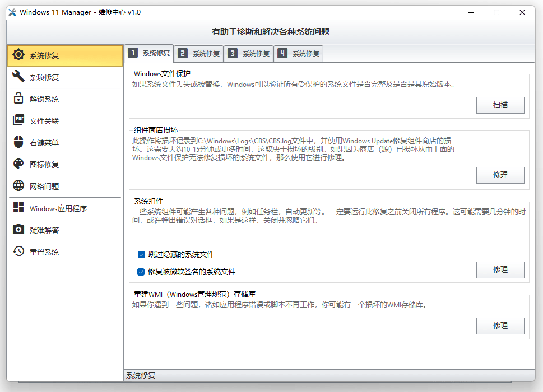The height and width of the screenshot is (392, 543).
Task: Uncheck 跳过隐藏的系统文件
Action: click(141, 254)
